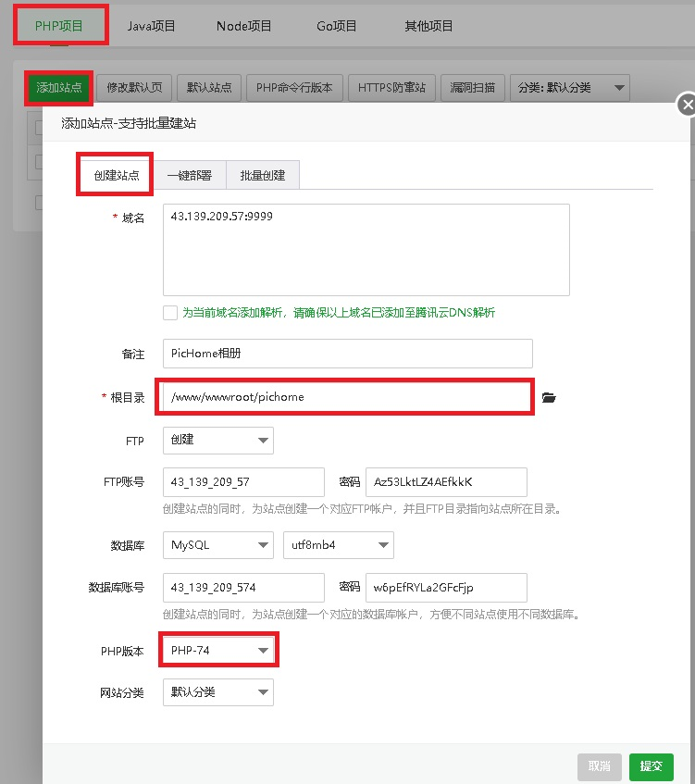Close the add-site dialog with X icon
The image size is (695, 784).
687,105
